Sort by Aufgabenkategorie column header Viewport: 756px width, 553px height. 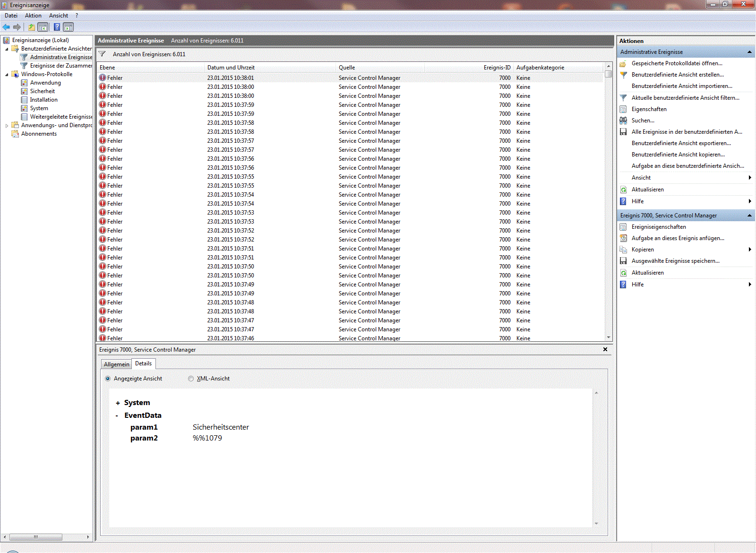[x=558, y=68]
